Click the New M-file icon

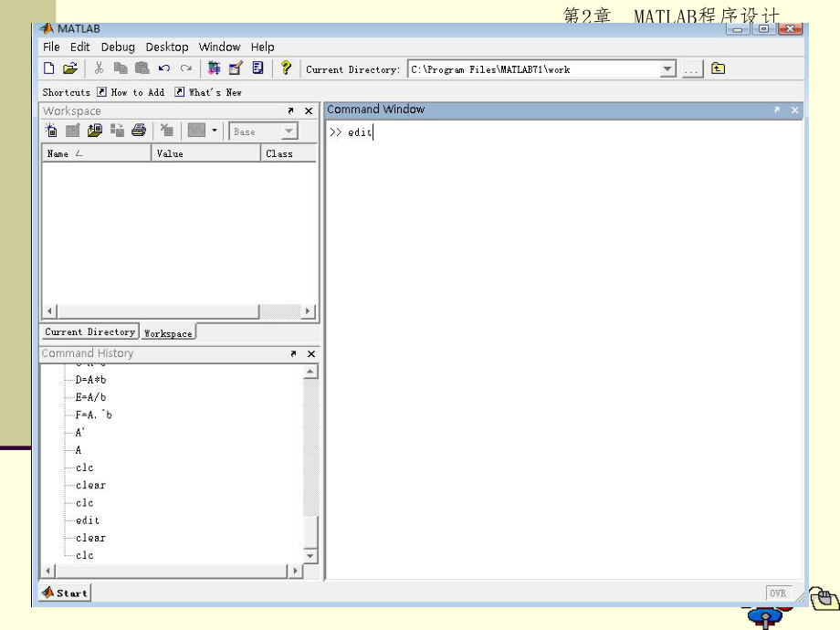pos(49,68)
